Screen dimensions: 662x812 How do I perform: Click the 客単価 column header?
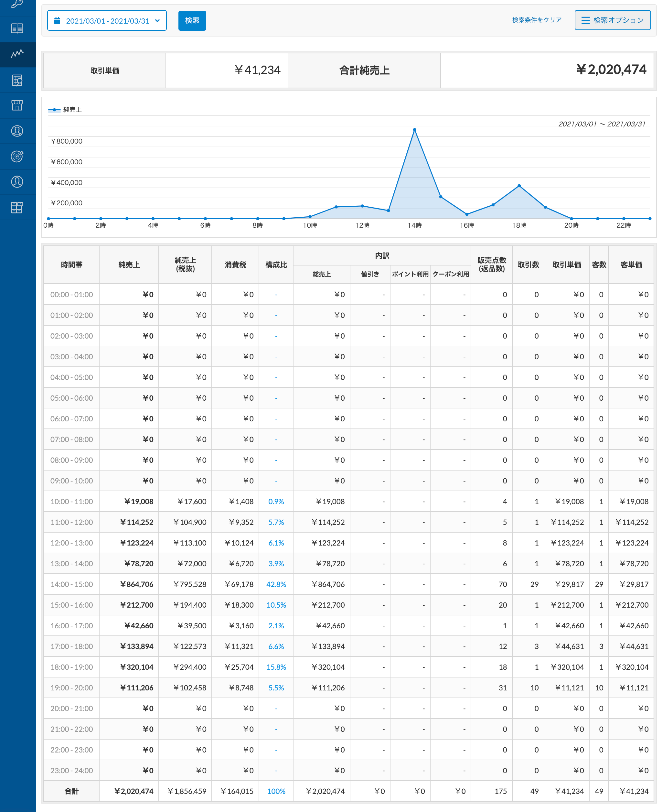click(631, 265)
